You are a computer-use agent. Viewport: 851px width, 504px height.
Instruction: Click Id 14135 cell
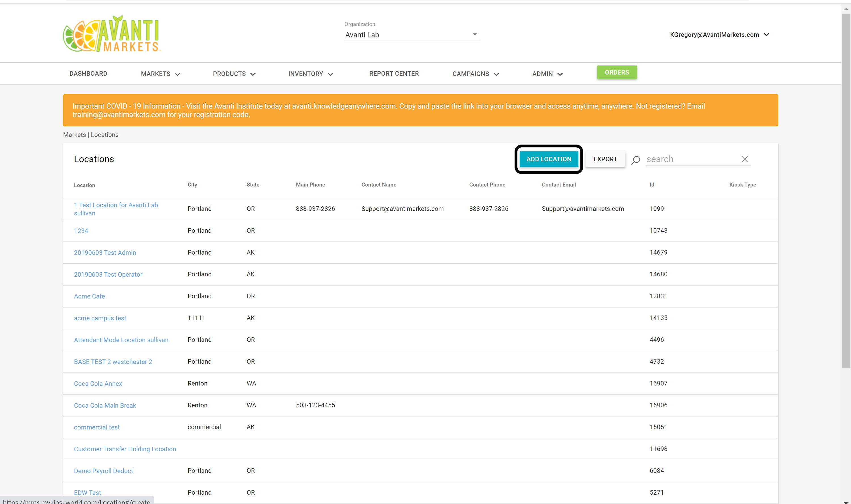click(658, 318)
